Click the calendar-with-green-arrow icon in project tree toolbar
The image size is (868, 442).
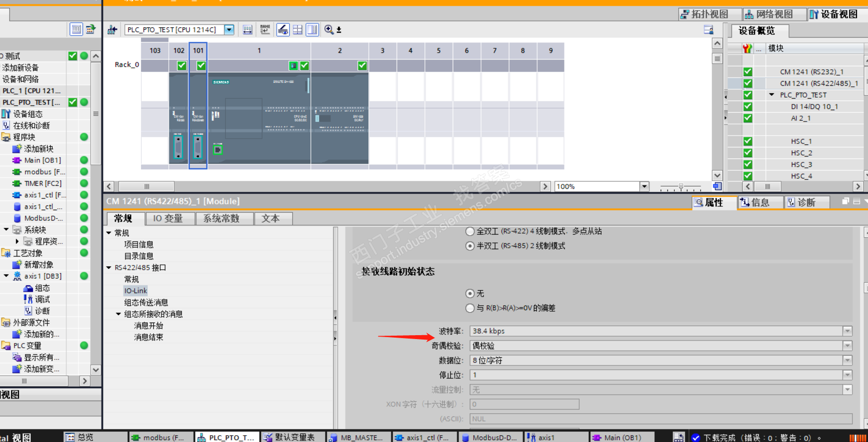pos(91,29)
